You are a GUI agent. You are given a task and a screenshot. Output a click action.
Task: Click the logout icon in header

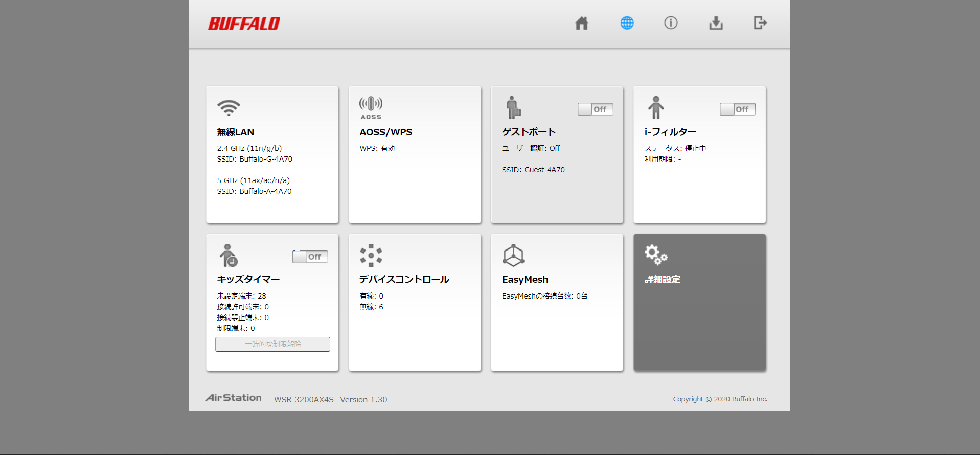click(x=760, y=23)
